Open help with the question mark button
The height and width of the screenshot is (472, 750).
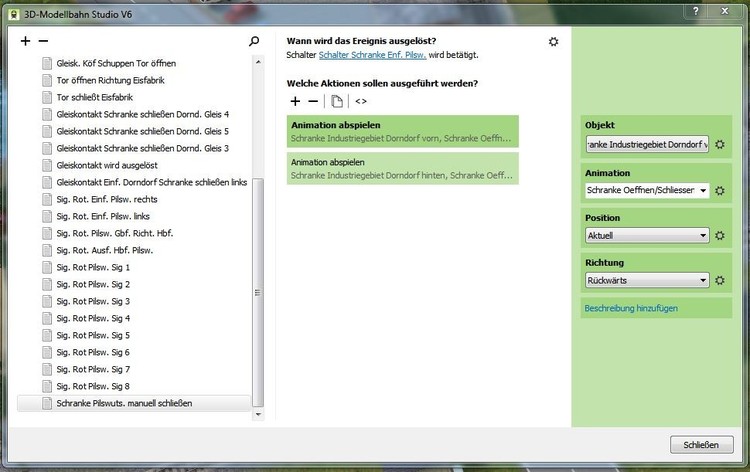(696, 11)
